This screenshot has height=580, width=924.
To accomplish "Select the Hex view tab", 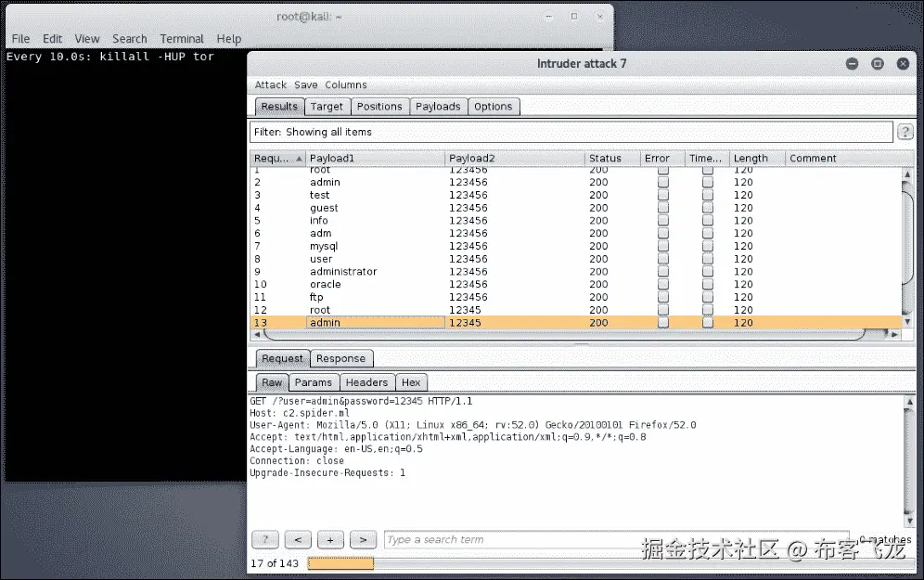I will (x=411, y=382).
